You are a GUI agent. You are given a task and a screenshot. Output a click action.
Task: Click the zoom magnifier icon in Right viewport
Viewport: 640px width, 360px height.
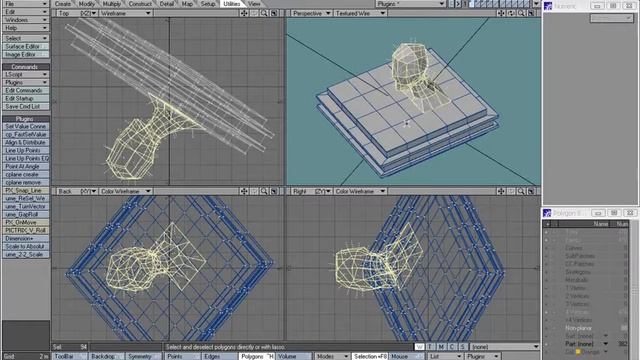(x=521, y=191)
